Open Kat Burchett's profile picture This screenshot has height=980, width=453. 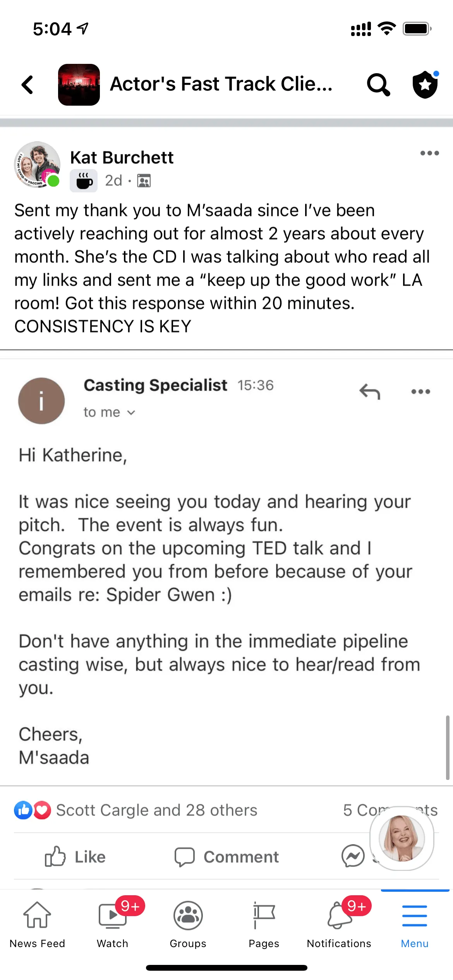click(37, 164)
